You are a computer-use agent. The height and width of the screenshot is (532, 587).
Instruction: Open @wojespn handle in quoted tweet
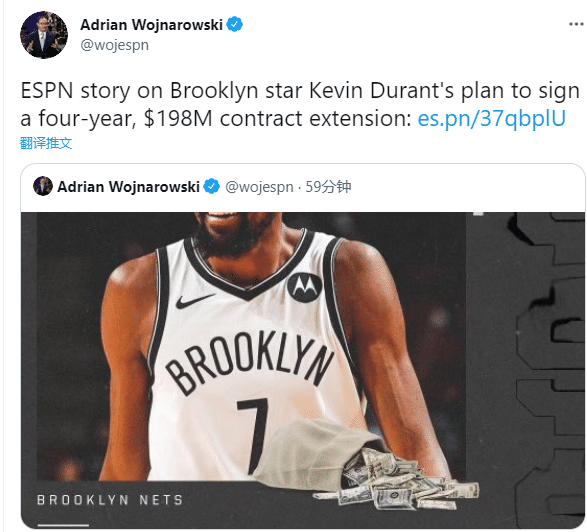259,186
